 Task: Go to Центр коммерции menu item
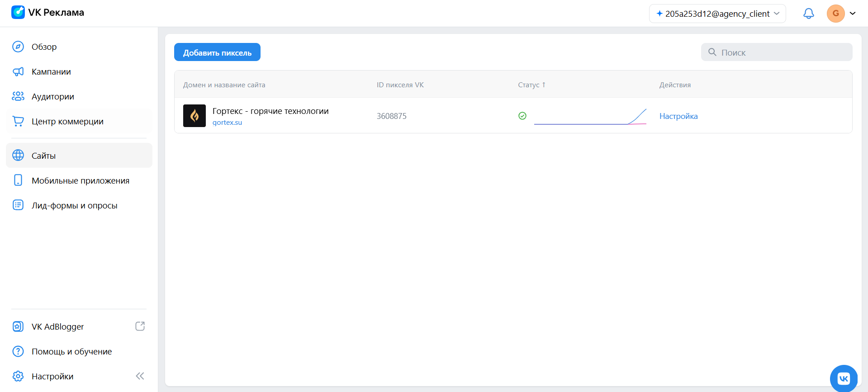click(x=79, y=121)
